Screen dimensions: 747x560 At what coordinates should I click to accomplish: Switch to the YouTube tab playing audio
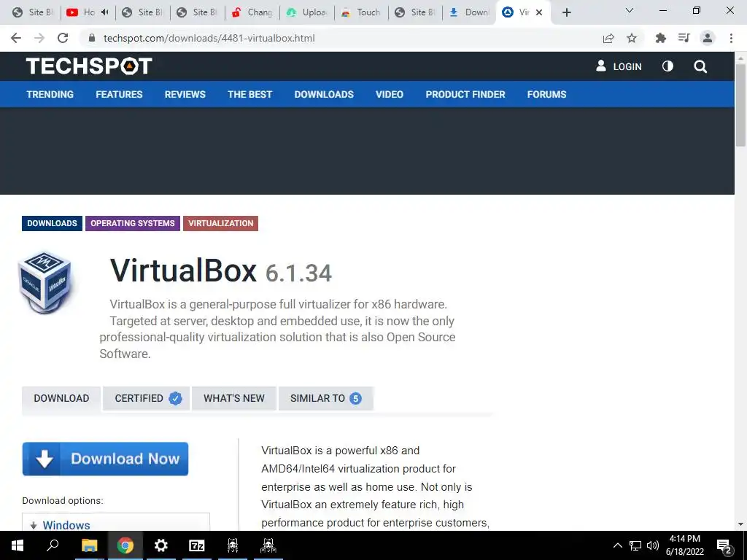pyautogui.click(x=88, y=12)
